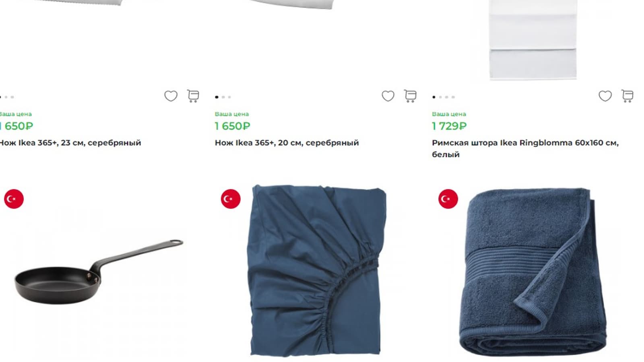Open the black frying pan product image
The width and height of the screenshot is (644, 362).
tap(99, 272)
